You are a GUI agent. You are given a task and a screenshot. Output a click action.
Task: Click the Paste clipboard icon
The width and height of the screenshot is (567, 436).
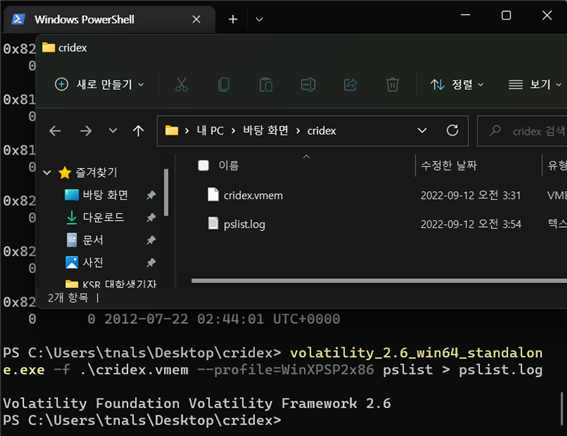click(266, 85)
